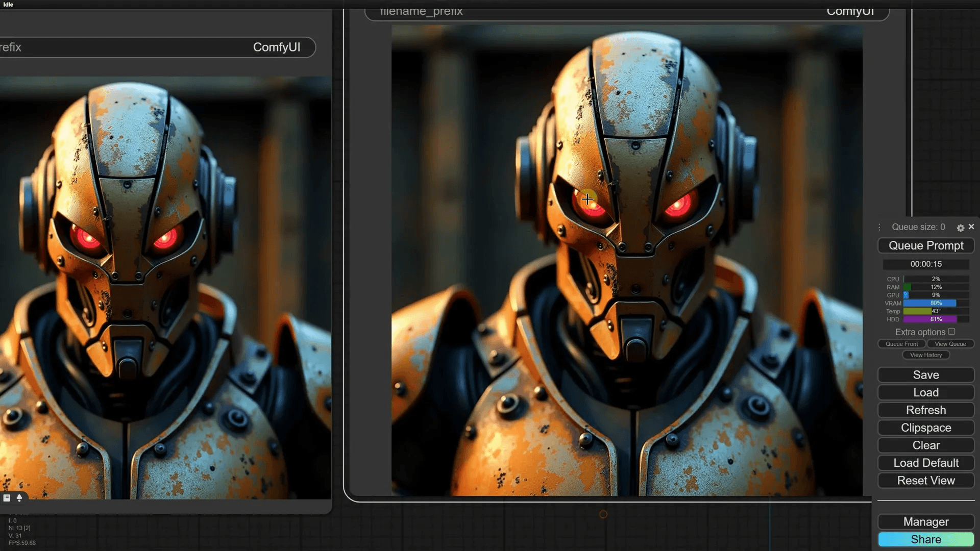Open View History list

pos(926,355)
